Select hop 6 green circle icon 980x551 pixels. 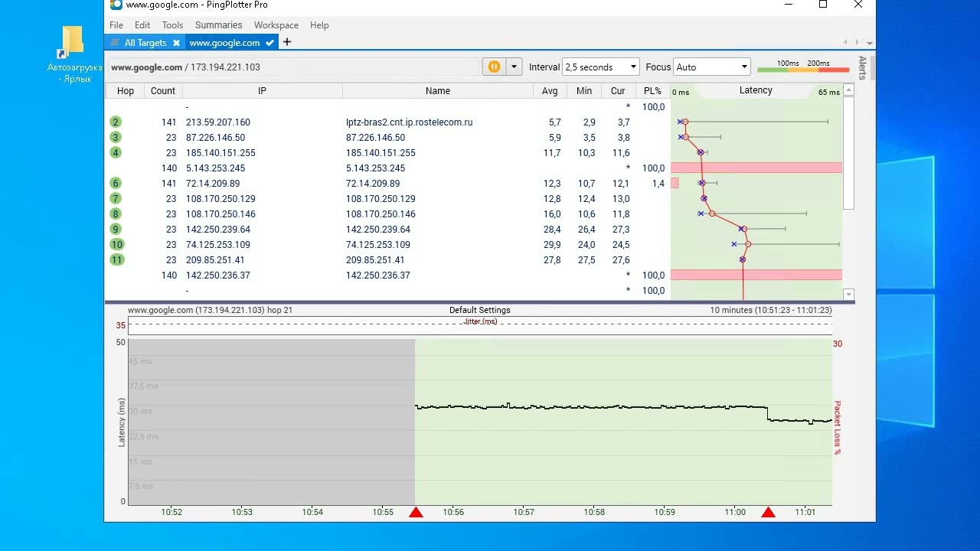tap(116, 184)
